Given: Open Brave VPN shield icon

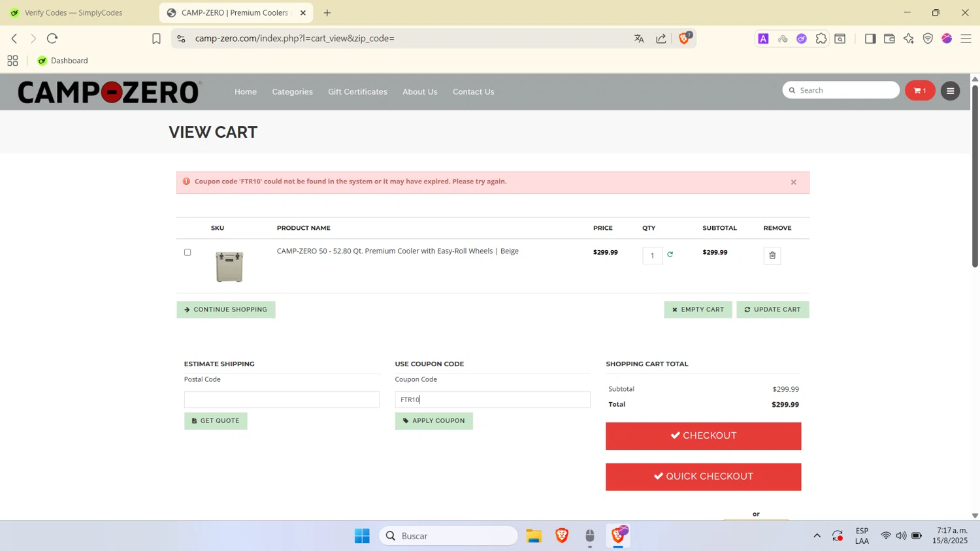Looking at the screenshot, I should coord(928,39).
